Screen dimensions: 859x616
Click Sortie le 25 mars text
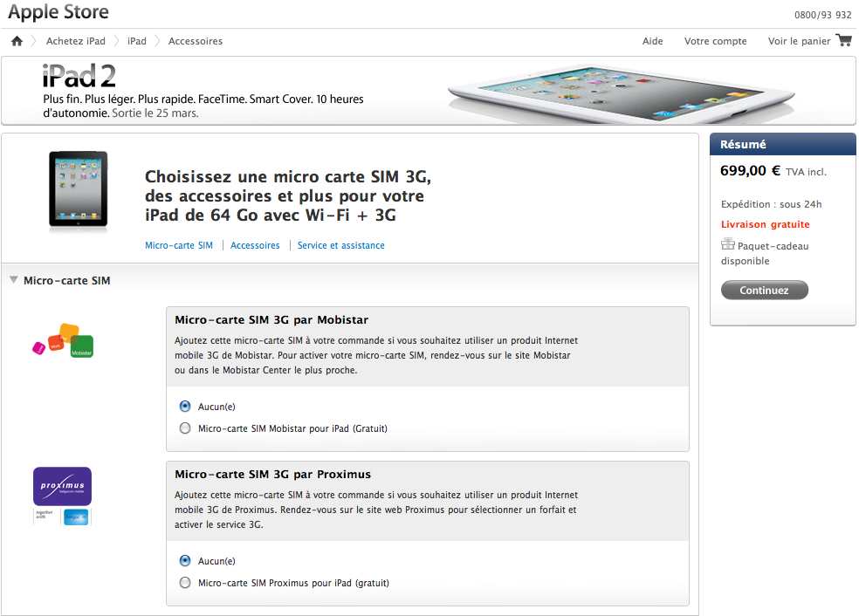tap(155, 113)
